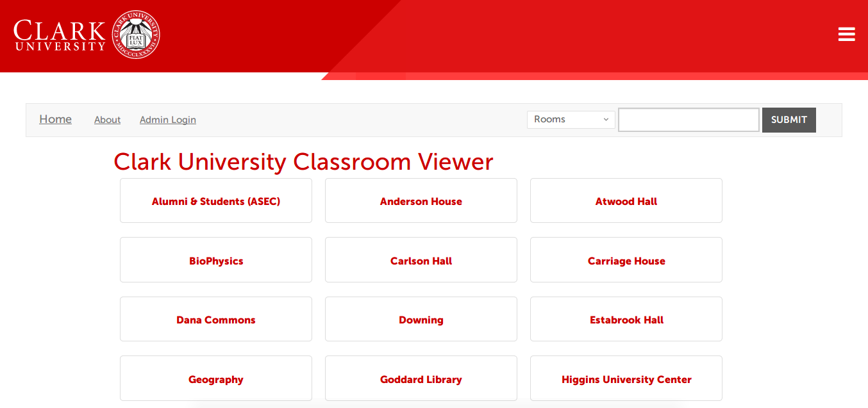
Task: Open the hamburger menu icon
Action: 846,35
